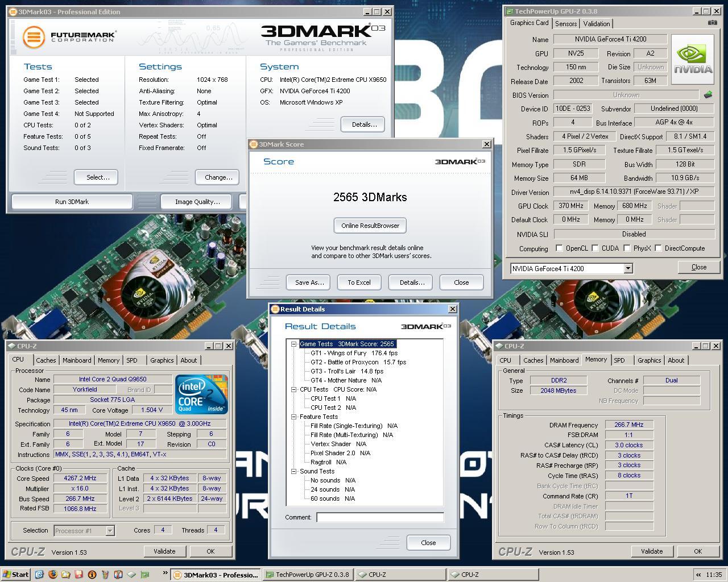Collapse the Feature Tests tree node

tap(294, 417)
